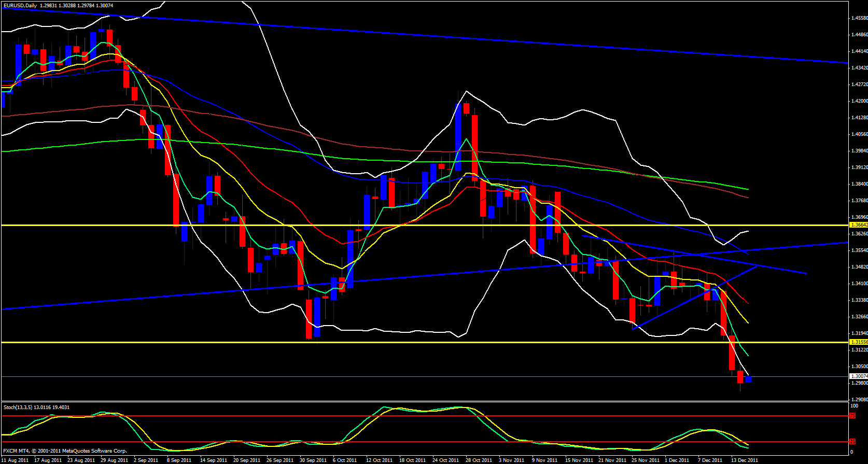Select the 6 Oct 2011 date label
The height and width of the screenshot is (464, 868).
tap(345, 460)
